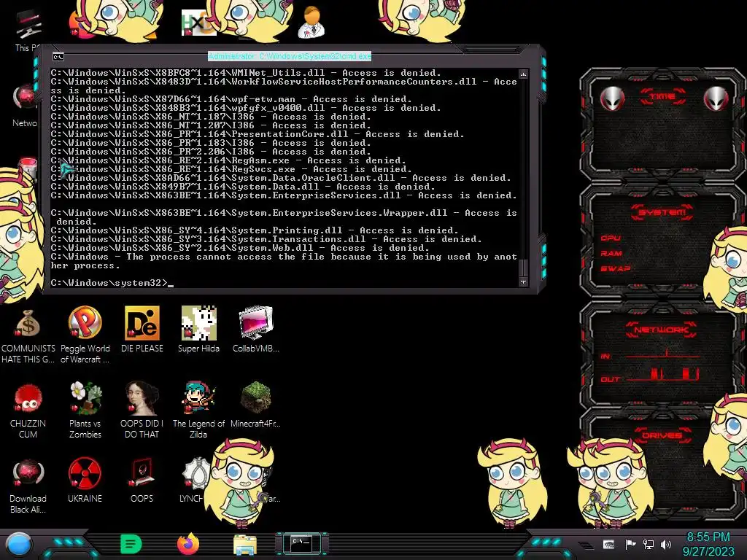Click the left alien head in the Time widget

click(612, 98)
